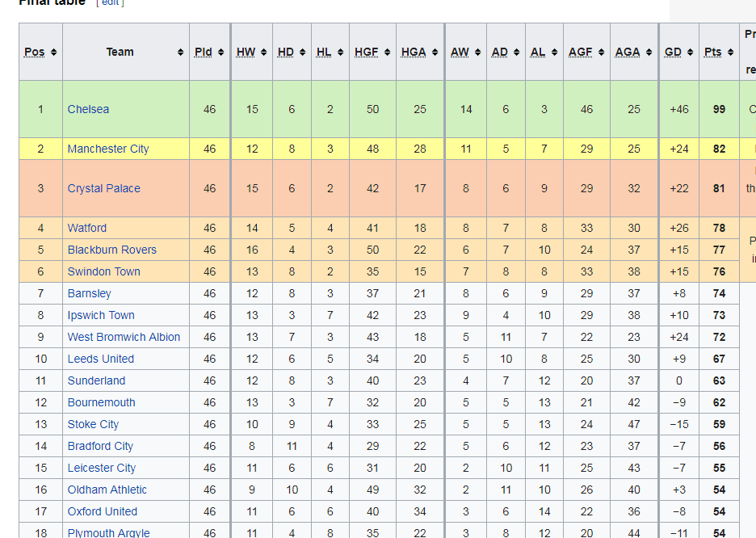Select Swindon Town's 76 points cell
This screenshot has width=756, height=538.
point(719,271)
